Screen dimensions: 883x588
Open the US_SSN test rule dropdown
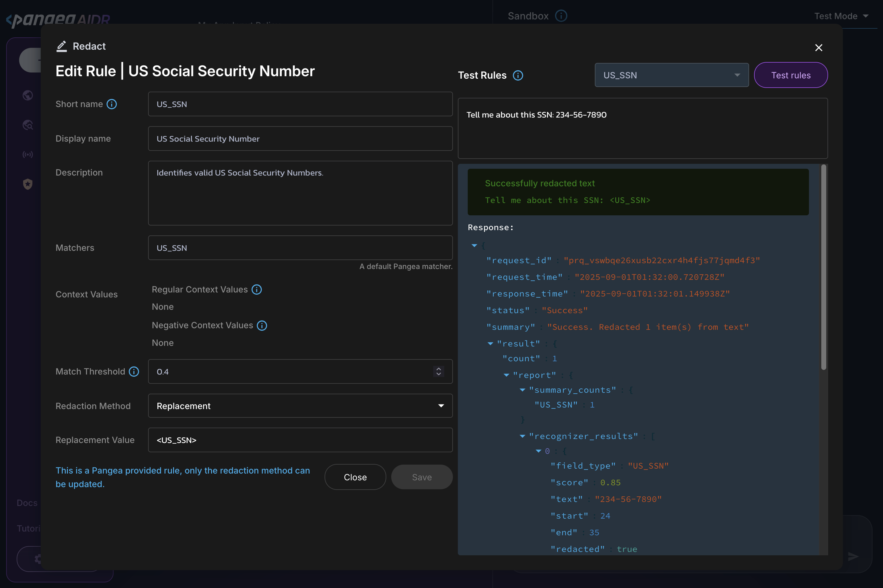(672, 75)
